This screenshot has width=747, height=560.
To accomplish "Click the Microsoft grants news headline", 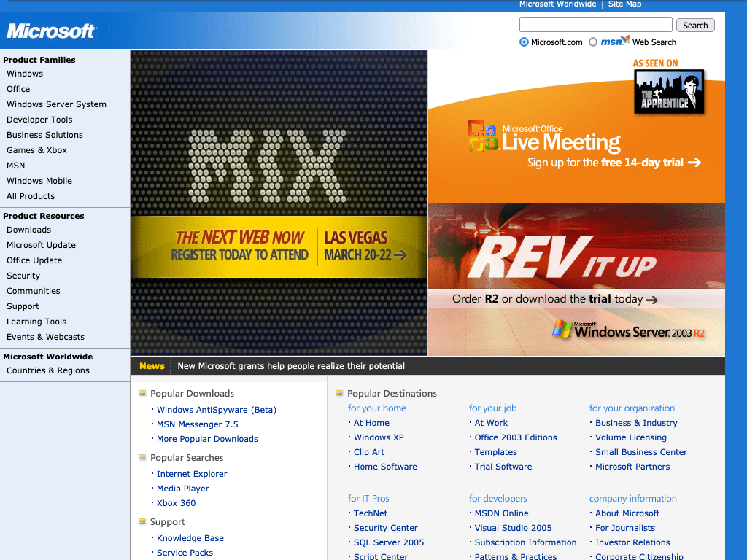I will tap(291, 365).
